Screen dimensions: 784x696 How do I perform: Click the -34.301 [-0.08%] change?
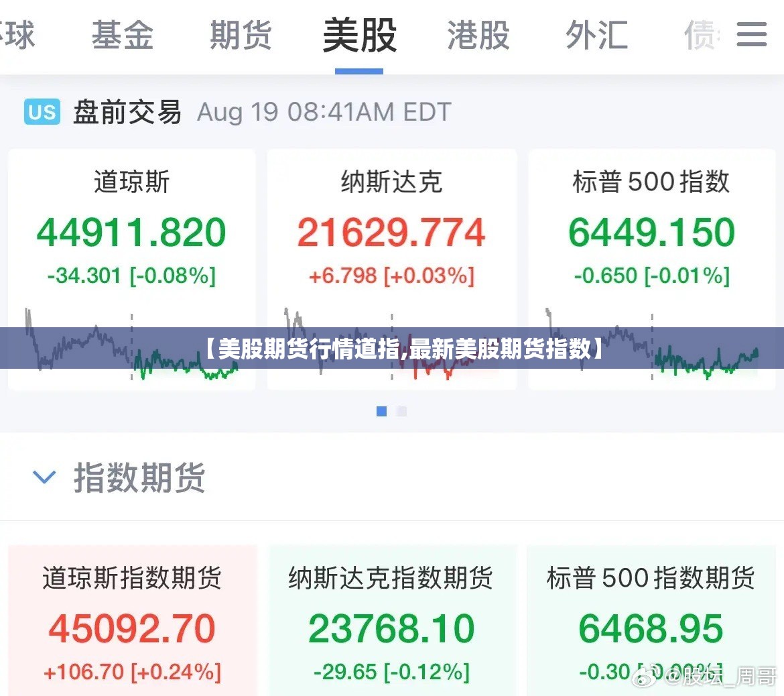(x=131, y=276)
